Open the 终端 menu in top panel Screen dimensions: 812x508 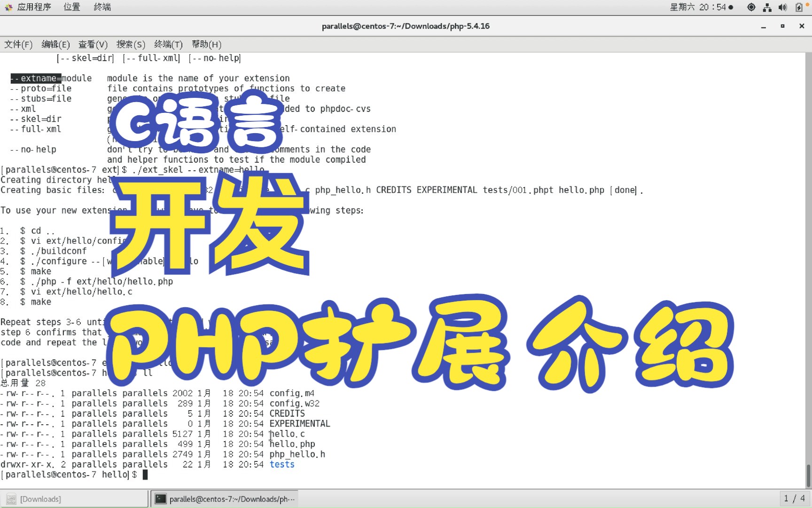pyautogui.click(x=102, y=7)
